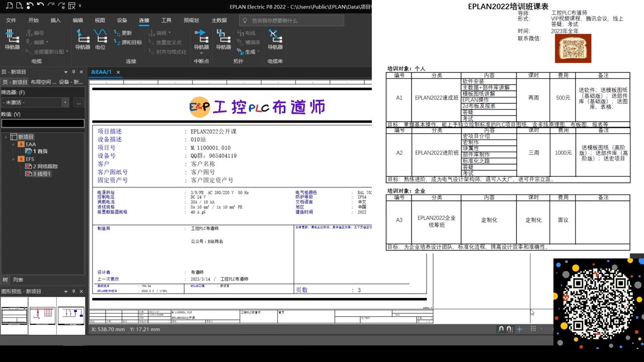Viewport: 644px width, 362px height.
Task: Click the 生成 generate topology button
Action: click(x=247, y=52)
